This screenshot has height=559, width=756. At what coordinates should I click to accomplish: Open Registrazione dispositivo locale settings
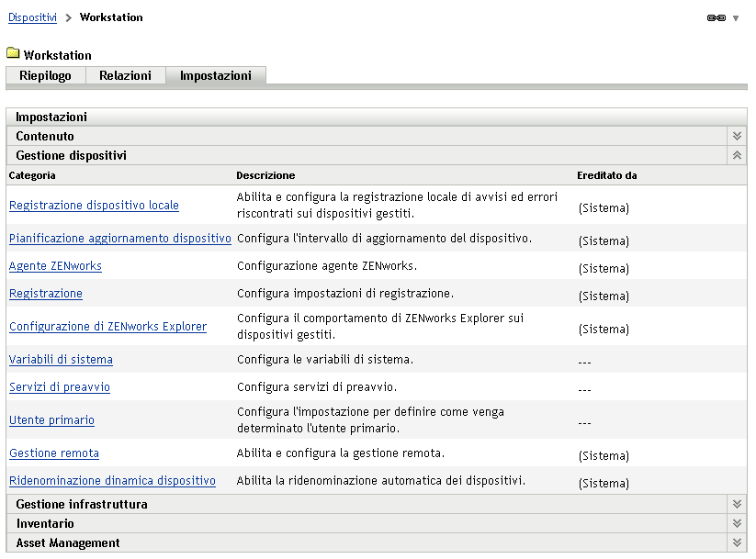click(93, 206)
